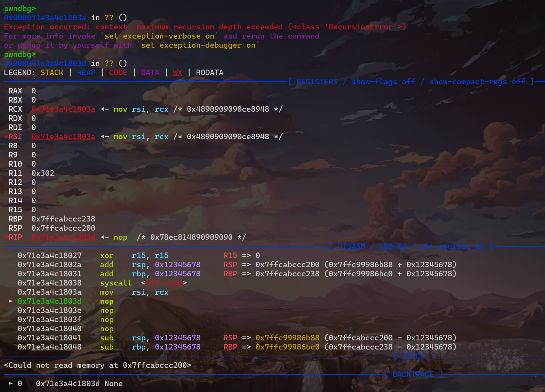The height and width of the screenshot is (392, 545).
Task: Select the HEAP label in the legend
Action: tap(86, 73)
